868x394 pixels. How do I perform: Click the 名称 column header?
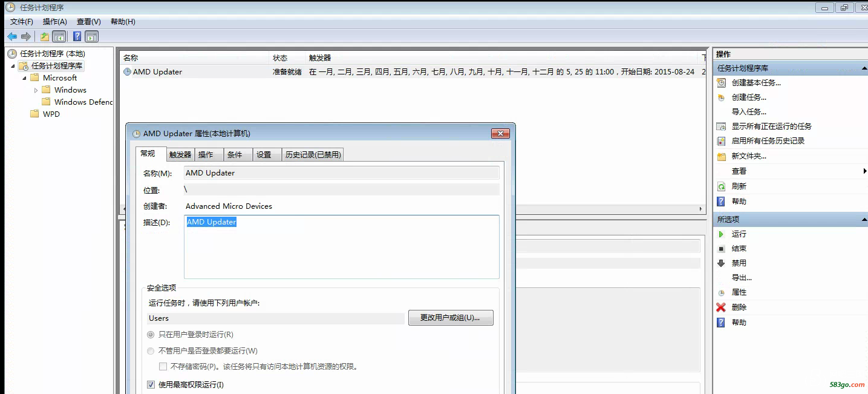tap(194, 58)
